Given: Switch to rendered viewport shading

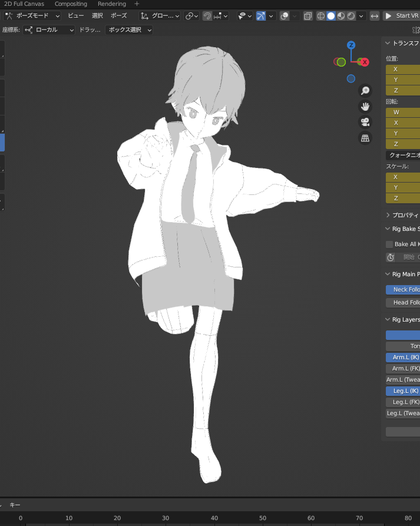Looking at the screenshot, I should (x=351, y=16).
